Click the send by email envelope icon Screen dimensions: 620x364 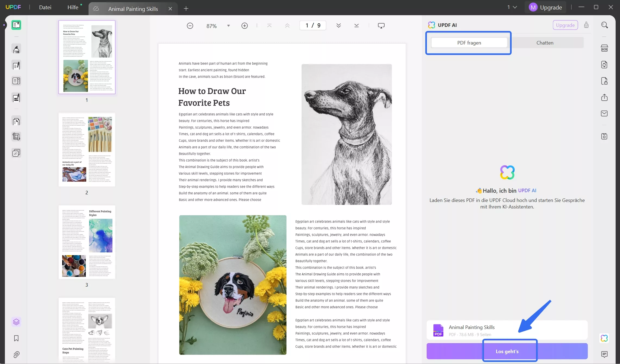pyautogui.click(x=604, y=113)
